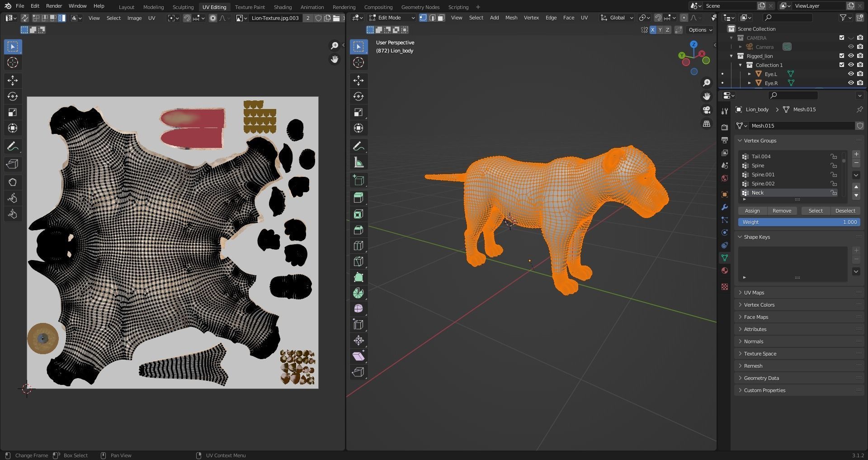This screenshot has height=460, width=868.
Task: Select the Add Cube tool
Action: click(359, 180)
